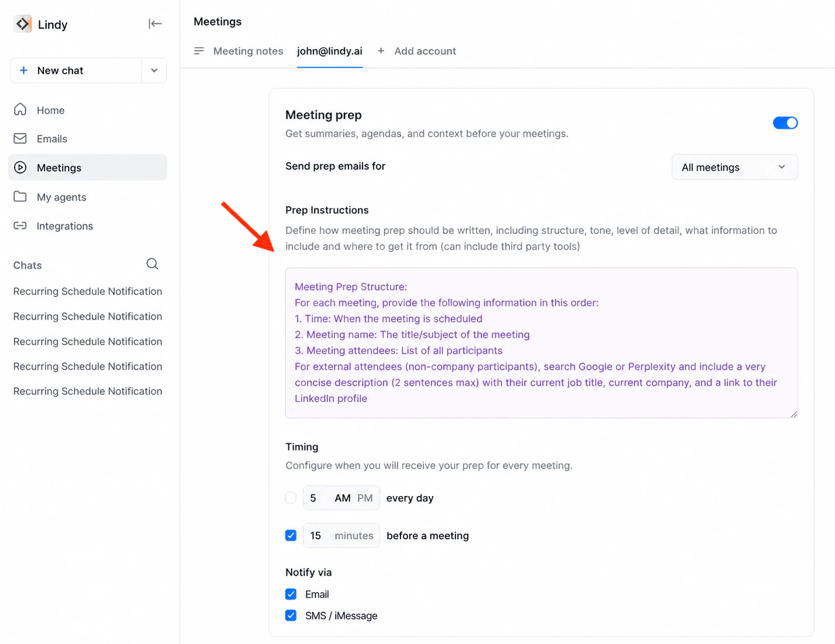Uncheck the SMS / iMessage checkbox
835x644 pixels.
[x=291, y=615]
